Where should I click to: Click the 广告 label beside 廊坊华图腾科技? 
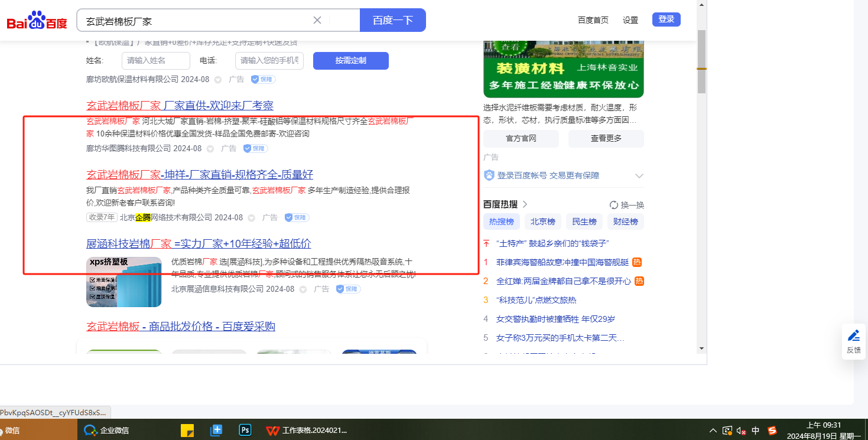(x=229, y=149)
